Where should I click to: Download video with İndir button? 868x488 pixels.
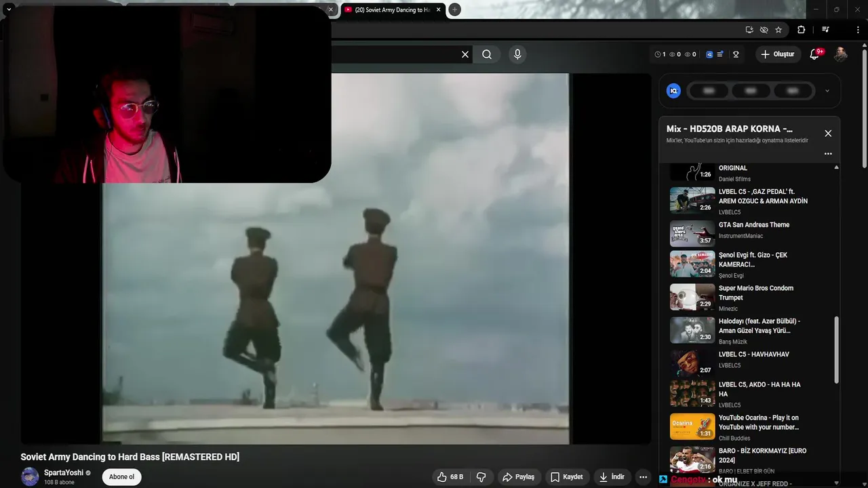(612, 477)
